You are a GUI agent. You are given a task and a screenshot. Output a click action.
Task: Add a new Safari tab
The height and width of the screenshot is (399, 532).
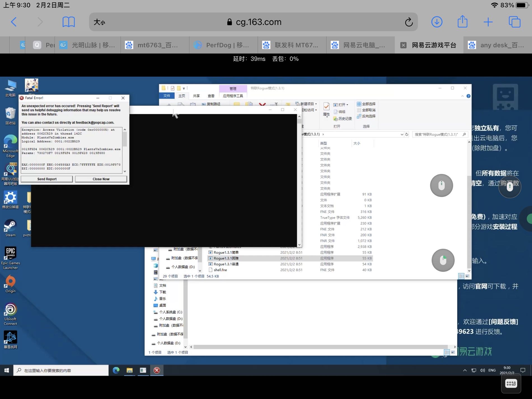point(488,22)
